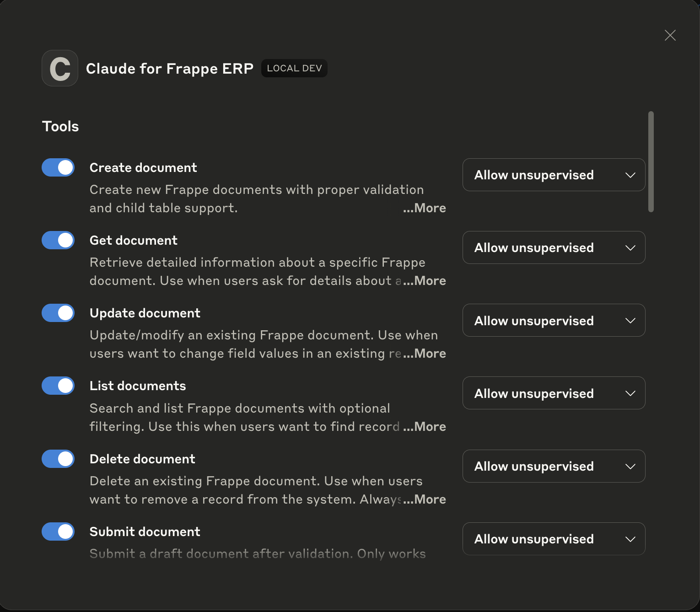This screenshot has width=700, height=612.
Task: Expand the Submit document permission options
Action: (x=554, y=539)
